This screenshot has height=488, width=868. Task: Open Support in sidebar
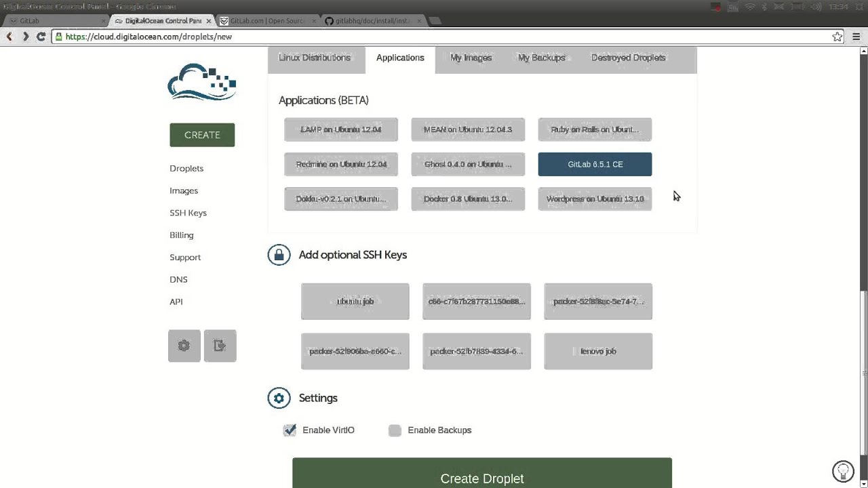[x=185, y=258]
